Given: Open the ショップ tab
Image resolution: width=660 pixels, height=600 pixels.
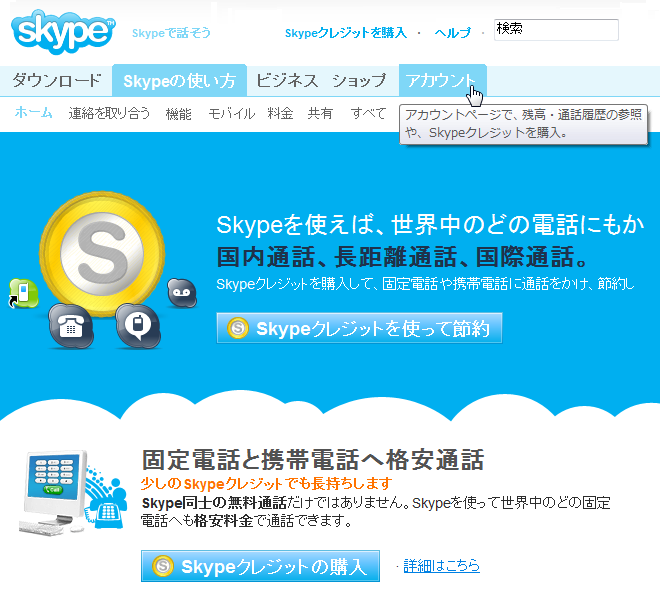Looking at the screenshot, I should pos(359,81).
